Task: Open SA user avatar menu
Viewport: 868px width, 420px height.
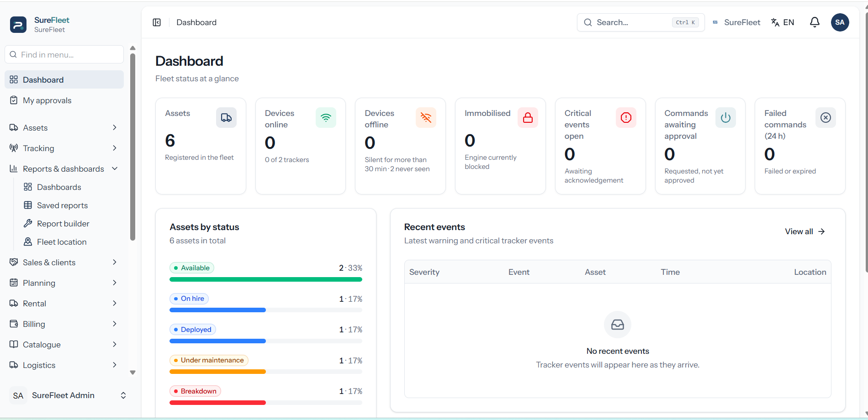Action: pyautogui.click(x=840, y=22)
